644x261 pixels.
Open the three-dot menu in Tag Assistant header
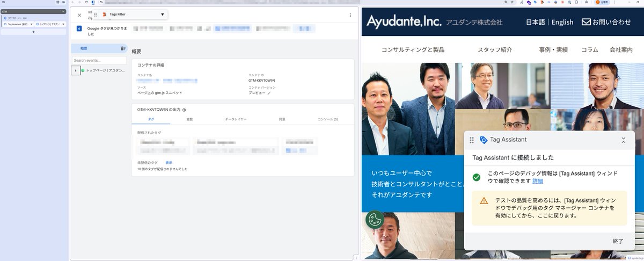(x=350, y=16)
